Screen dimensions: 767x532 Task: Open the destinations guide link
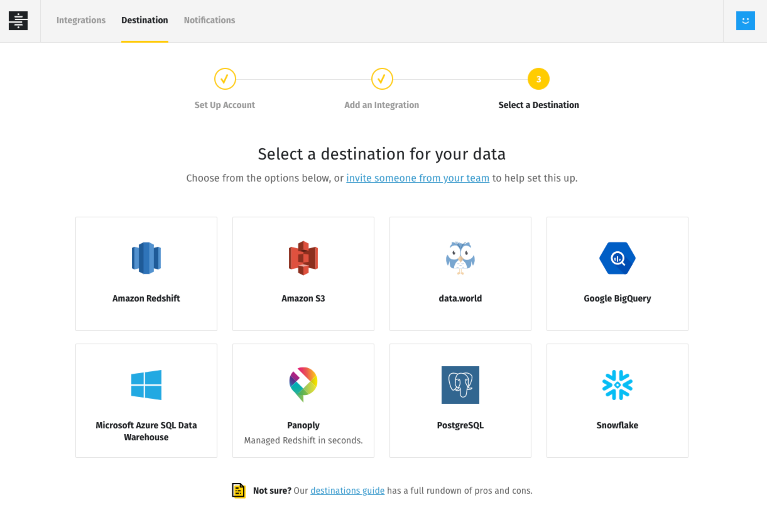[347, 491]
